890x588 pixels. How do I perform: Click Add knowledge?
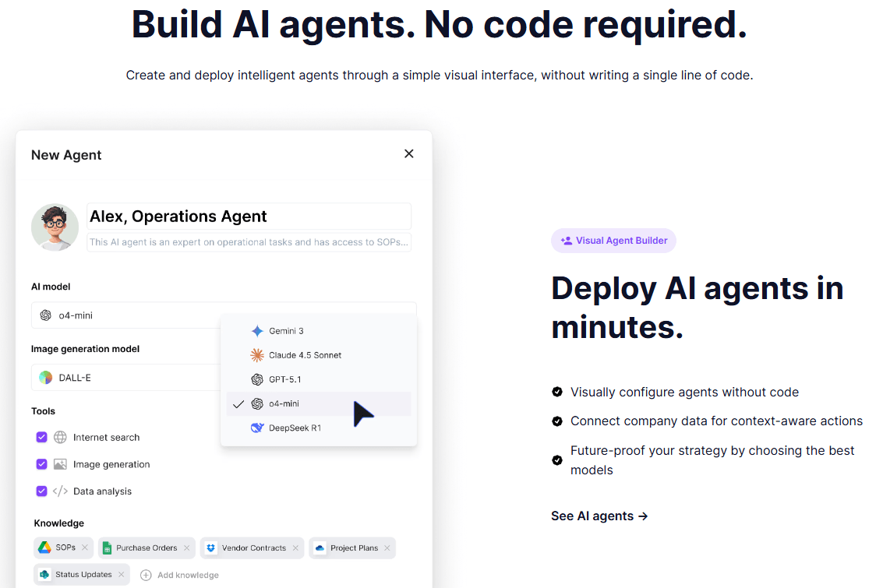coord(180,574)
